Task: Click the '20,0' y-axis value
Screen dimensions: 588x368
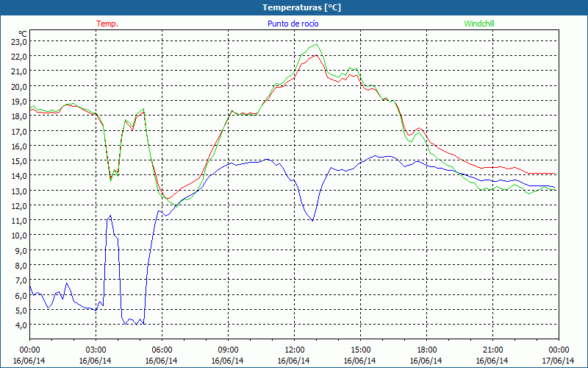Action: [19, 86]
